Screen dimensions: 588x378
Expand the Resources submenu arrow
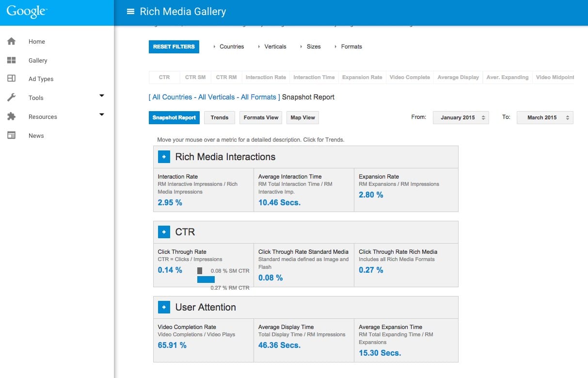[102, 115]
